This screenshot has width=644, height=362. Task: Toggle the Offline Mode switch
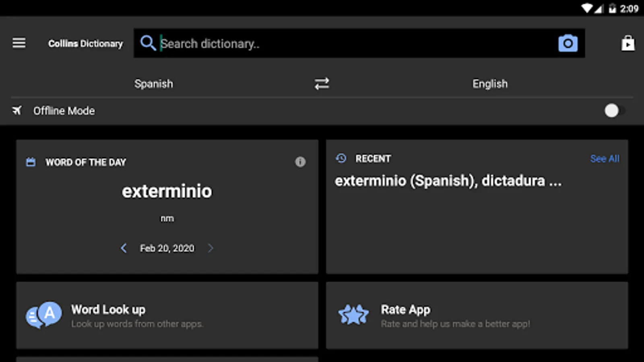coord(613,111)
